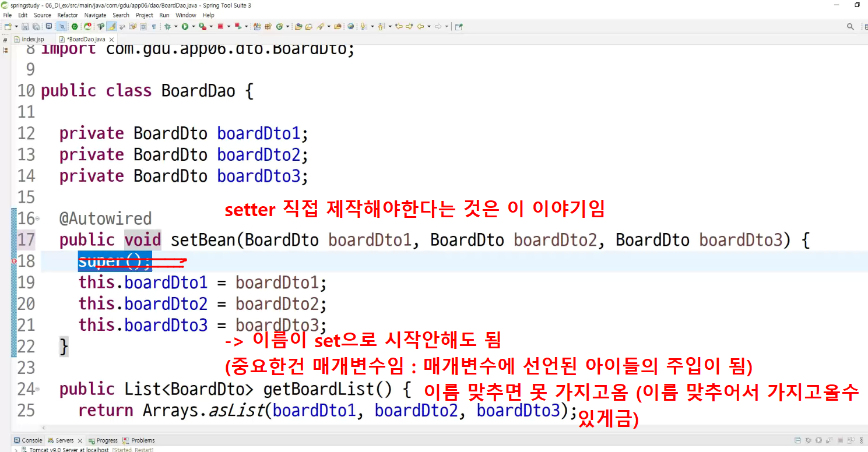Open the Refactor menu
Screen dimensions: 868x452
(68, 15)
